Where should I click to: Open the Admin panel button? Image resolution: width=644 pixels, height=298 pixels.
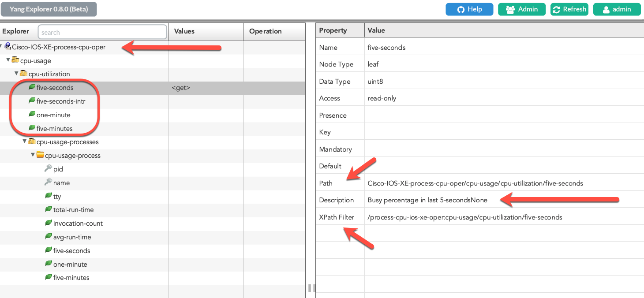(522, 9)
